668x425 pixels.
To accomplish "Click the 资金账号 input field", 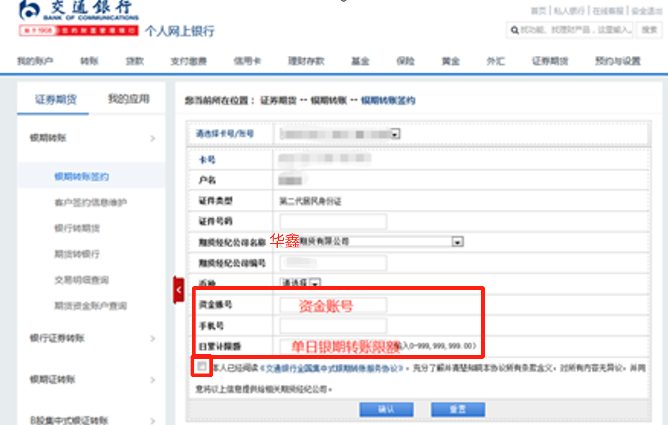I will coord(319,304).
